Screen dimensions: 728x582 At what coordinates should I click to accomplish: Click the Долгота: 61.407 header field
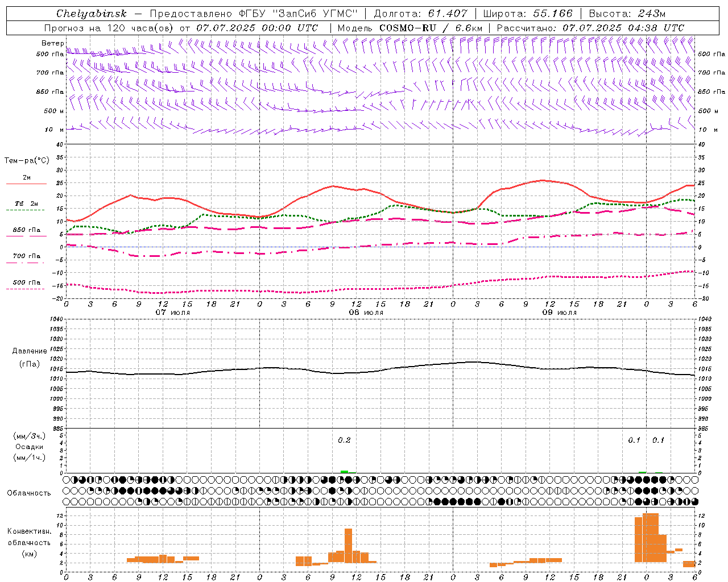[x=421, y=14]
